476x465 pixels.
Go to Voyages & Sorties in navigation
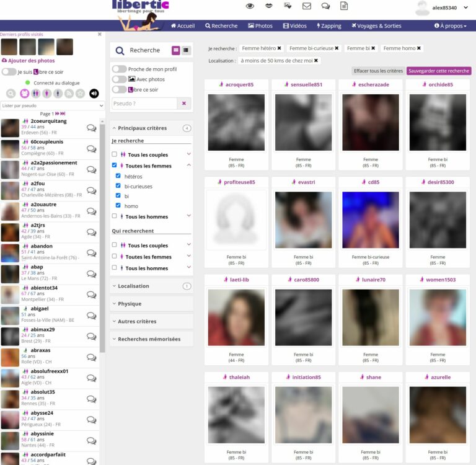click(376, 26)
